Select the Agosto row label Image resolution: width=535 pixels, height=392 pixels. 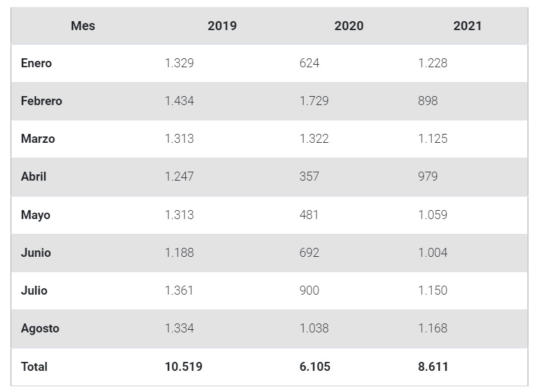tap(40, 328)
